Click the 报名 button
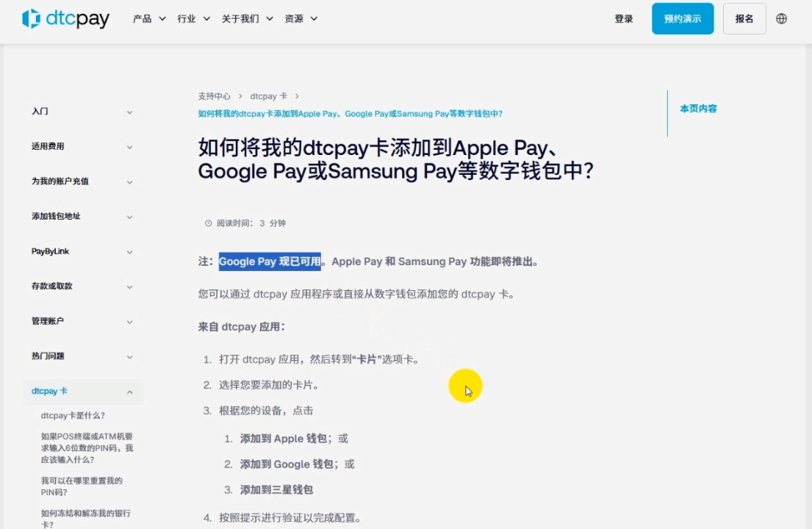This screenshot has height=529, width=812. pos(744,18)
